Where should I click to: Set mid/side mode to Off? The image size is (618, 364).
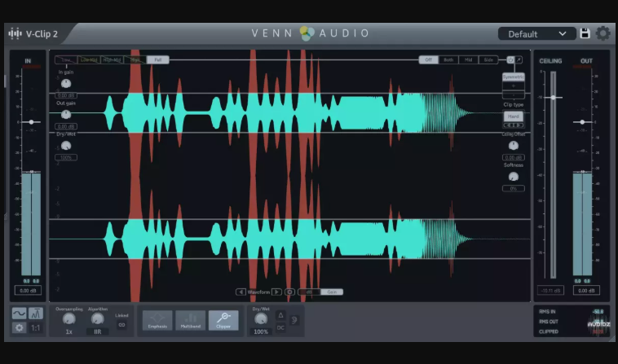[428, 59]
